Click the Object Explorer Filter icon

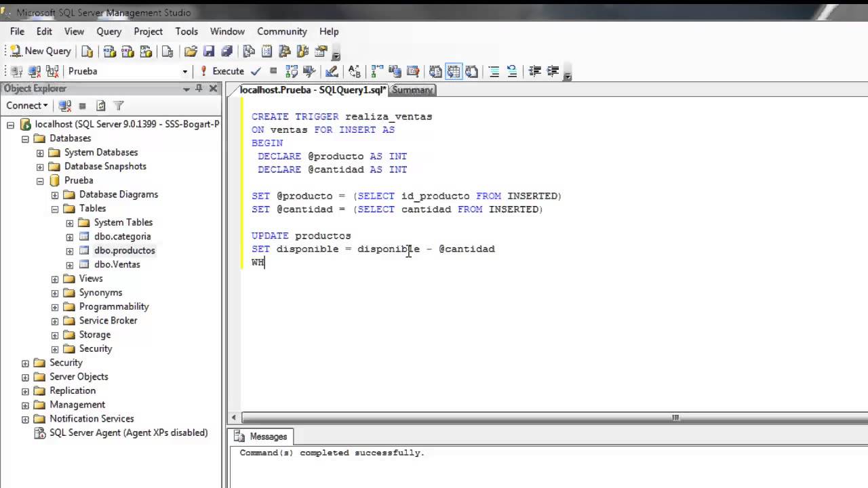pos(118,106)
